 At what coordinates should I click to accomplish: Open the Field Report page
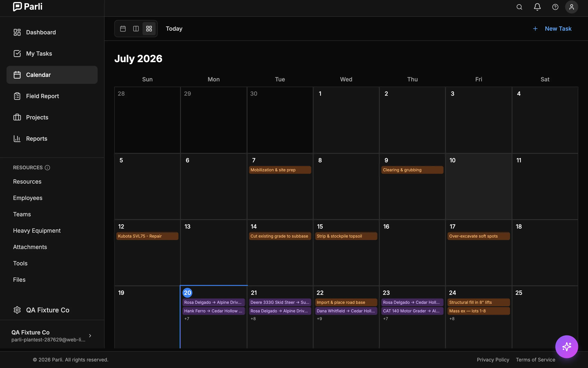click(52, 96)
